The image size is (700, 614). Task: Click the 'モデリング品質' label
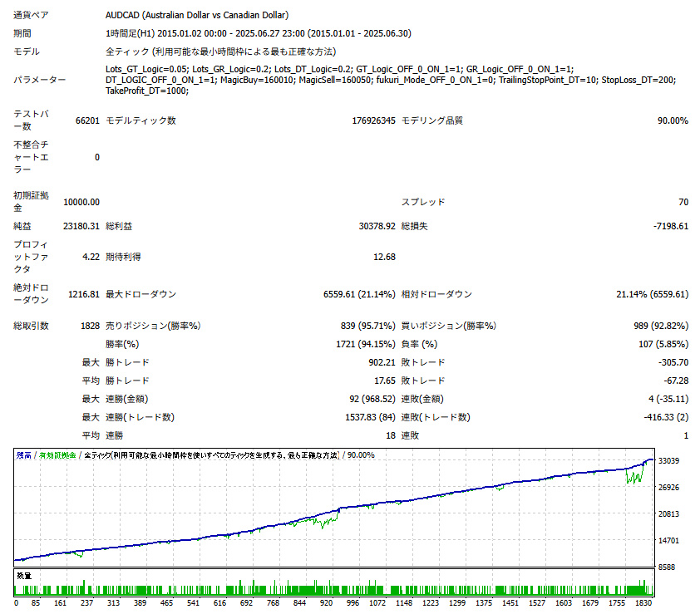[431, 120]
